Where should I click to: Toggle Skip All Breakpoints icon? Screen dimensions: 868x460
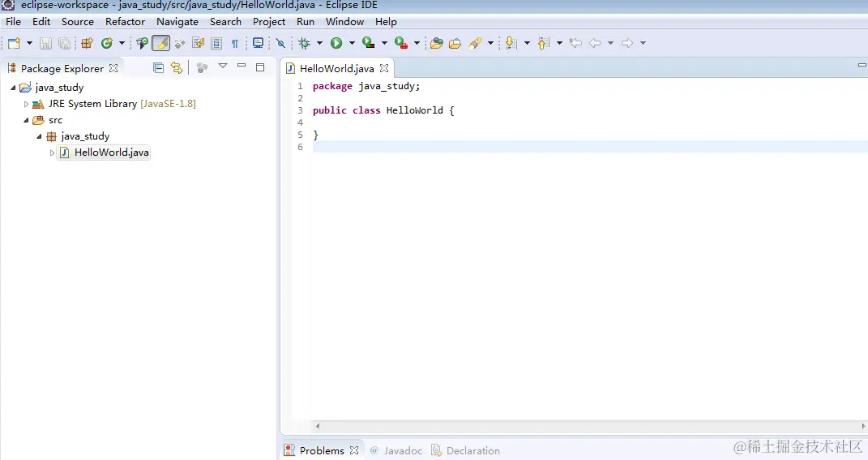click(280, 43)
